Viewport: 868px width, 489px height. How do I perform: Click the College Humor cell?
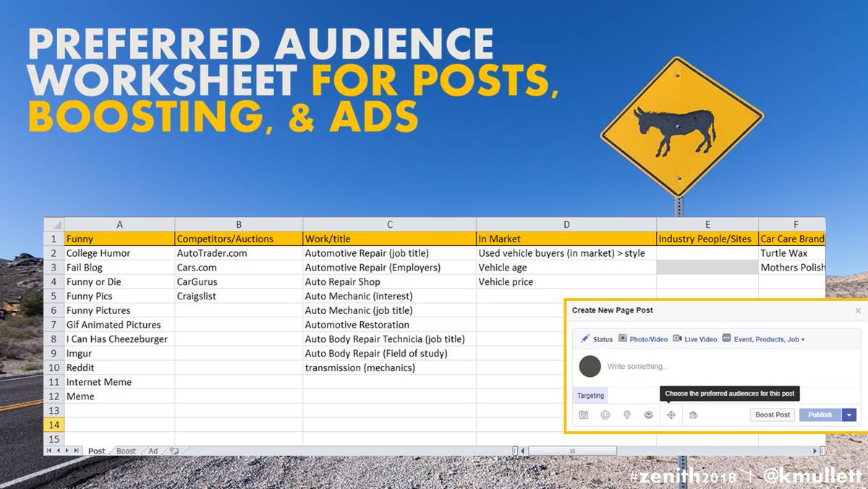pos(119,253)
